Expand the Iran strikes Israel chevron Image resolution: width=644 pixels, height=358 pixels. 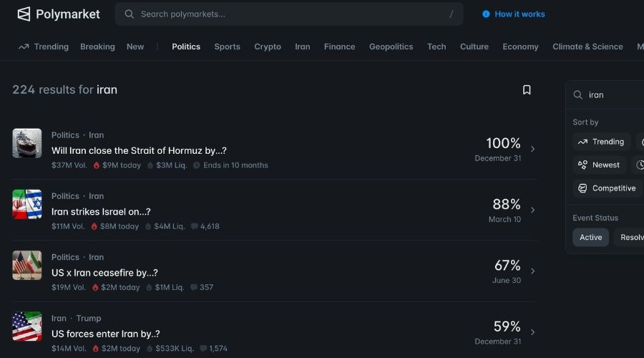[532, 210]
